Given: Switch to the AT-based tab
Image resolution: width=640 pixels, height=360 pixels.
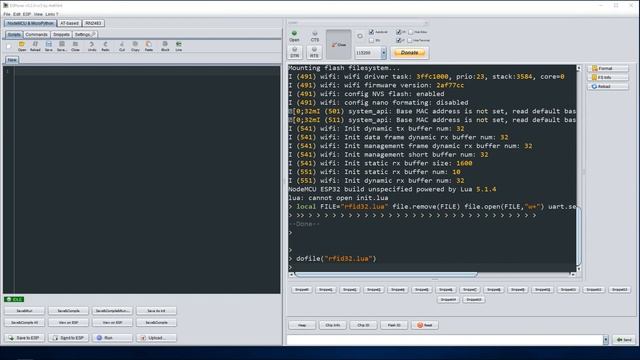Looking at the screenshot, I should (69, 23).
